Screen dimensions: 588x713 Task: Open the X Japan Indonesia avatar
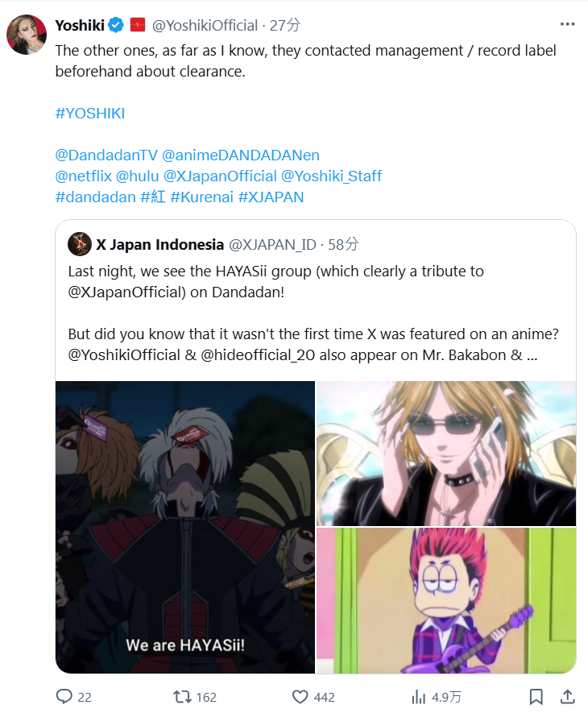click(x=80, y=244)
